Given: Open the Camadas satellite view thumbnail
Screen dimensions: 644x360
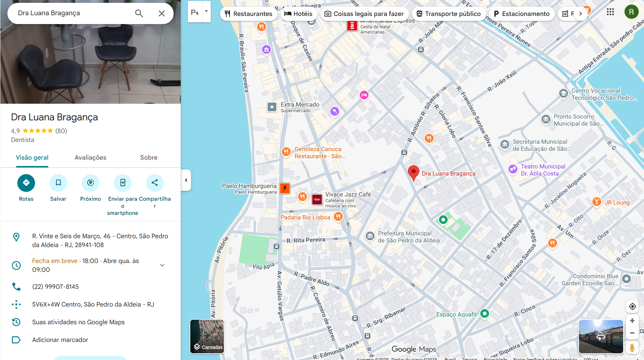Looking at the screenshot, I should coord(207,336).
